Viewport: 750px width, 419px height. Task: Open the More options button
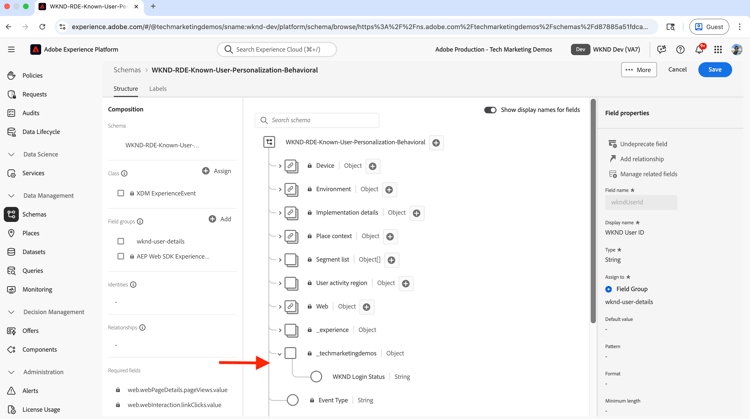tap(639, 70)
